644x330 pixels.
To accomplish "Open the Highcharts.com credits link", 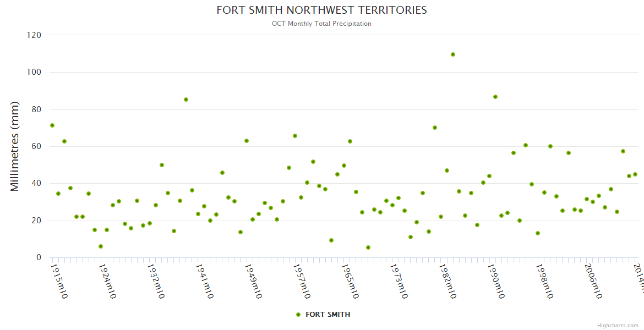I will point(618,326).
